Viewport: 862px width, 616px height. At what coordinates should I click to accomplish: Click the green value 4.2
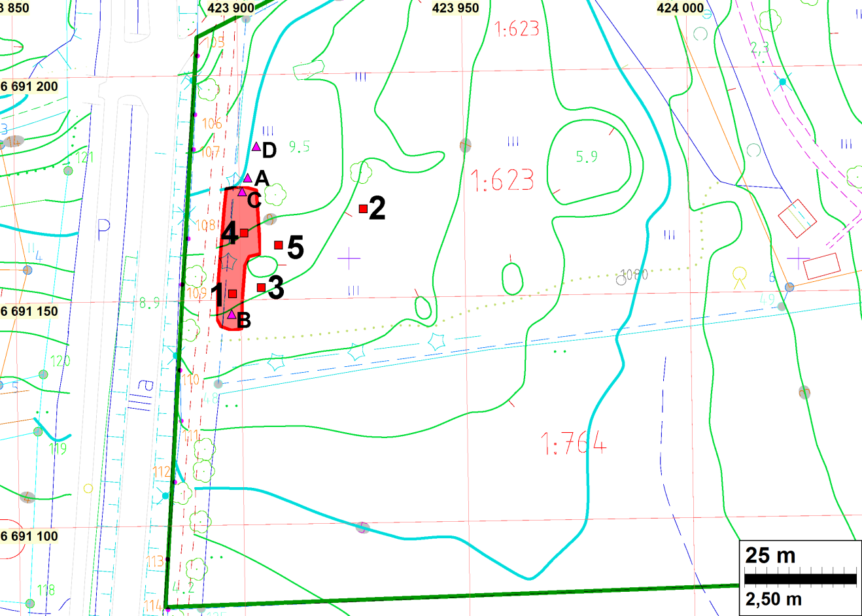pyautogui.click(x=183, y=587)
